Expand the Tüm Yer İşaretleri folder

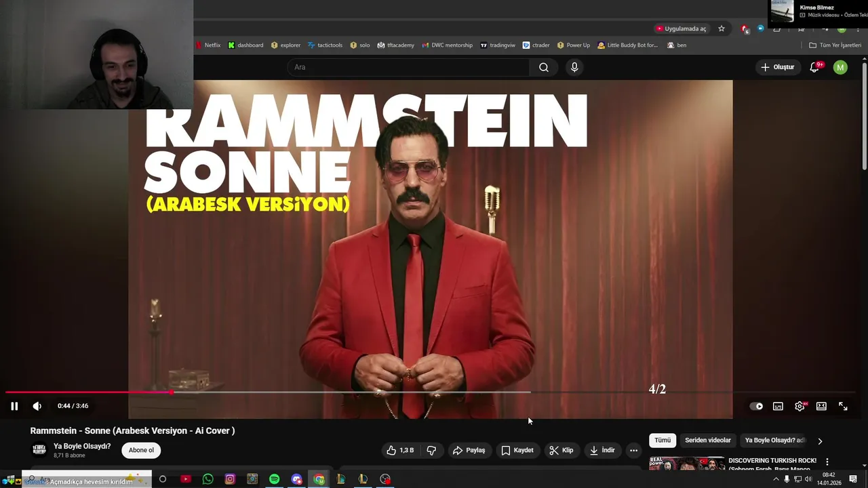pyautogui.click(x=835, y=45)
